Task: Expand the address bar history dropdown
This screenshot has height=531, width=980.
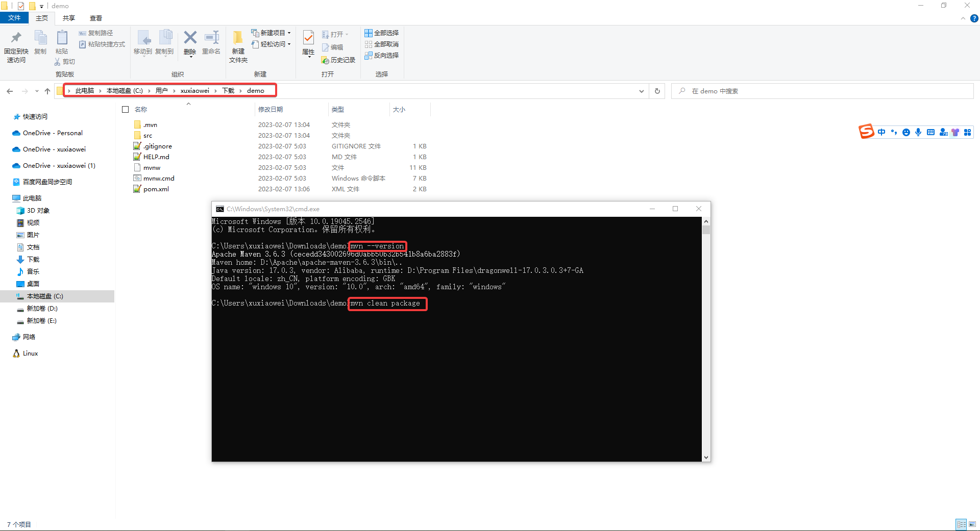Action: point(641,91)
